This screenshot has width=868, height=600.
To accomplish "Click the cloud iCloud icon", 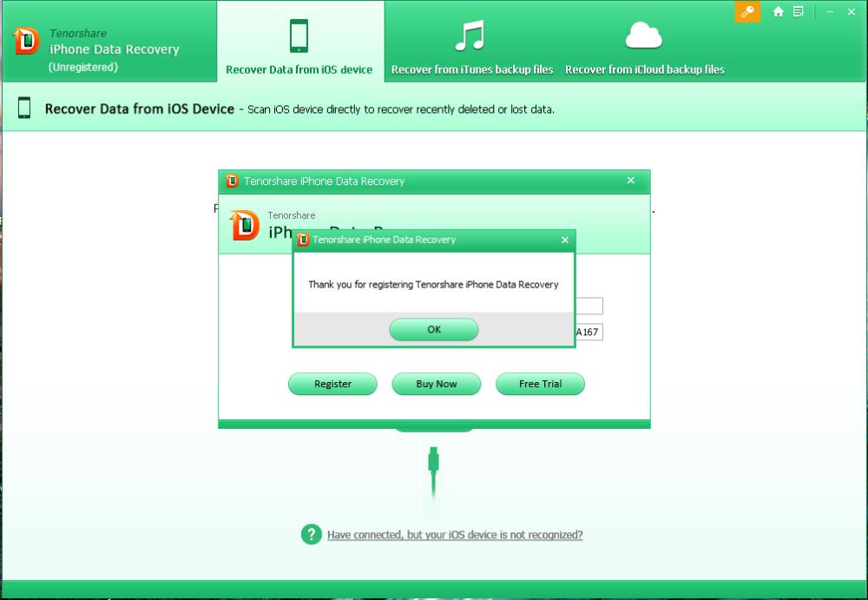I will pyautogui.click(x=644, y=35).
